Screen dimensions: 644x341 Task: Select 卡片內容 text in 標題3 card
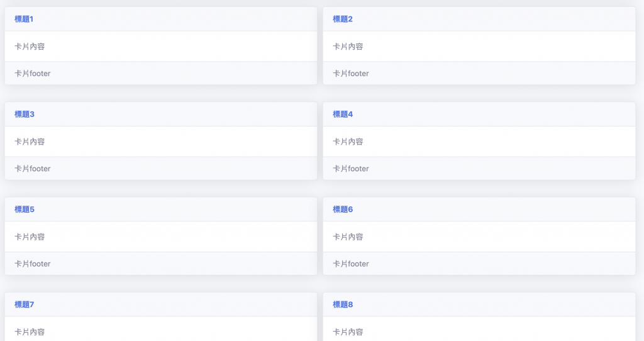[30, 142]
